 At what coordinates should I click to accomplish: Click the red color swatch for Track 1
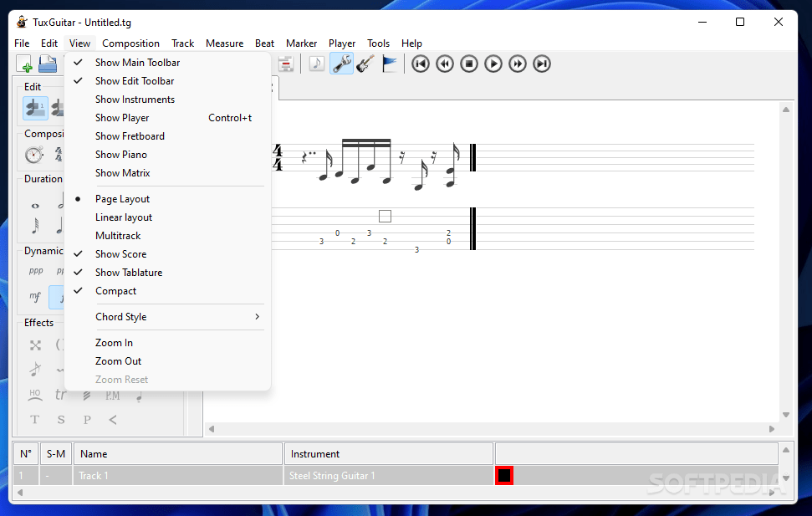click(x=504, y=475)
